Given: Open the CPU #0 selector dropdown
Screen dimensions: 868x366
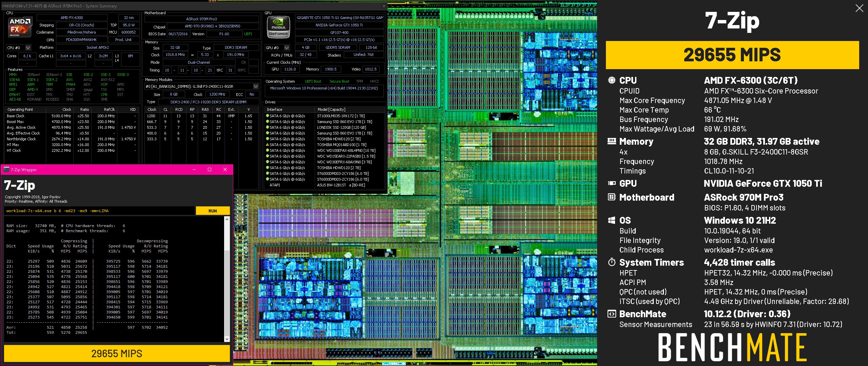Looking at the screenshot, I should 28,48.
